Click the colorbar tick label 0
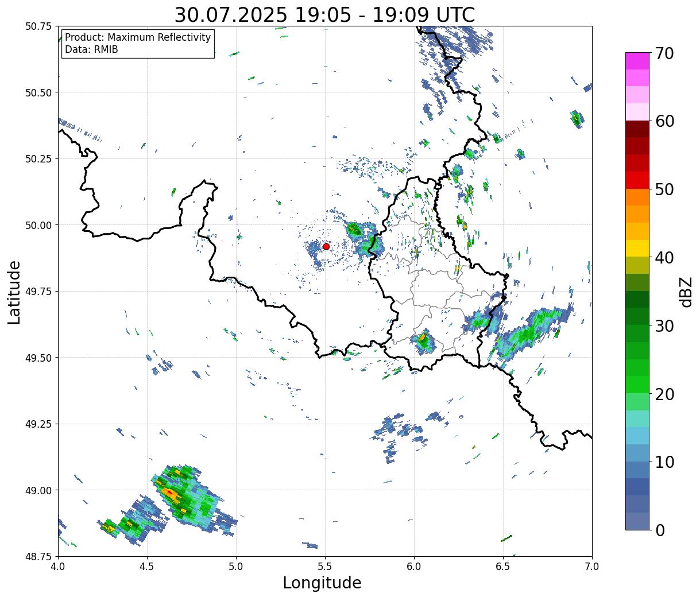Viewport: 700px width, 597px height. (x=660, y=530)
